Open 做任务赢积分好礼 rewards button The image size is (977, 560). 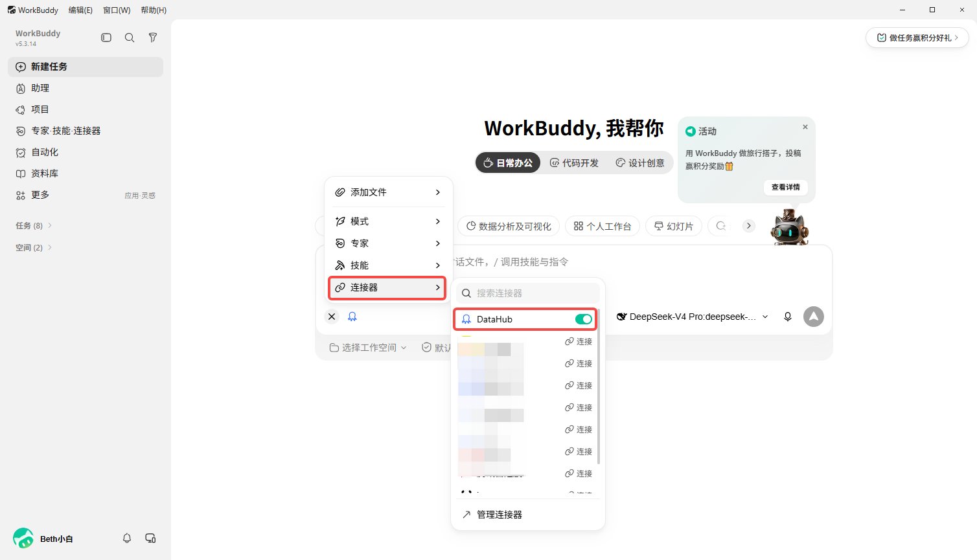click(917, 38)
